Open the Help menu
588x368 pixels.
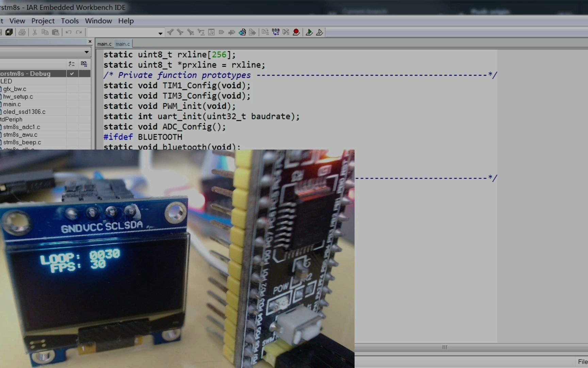point(126,21)
